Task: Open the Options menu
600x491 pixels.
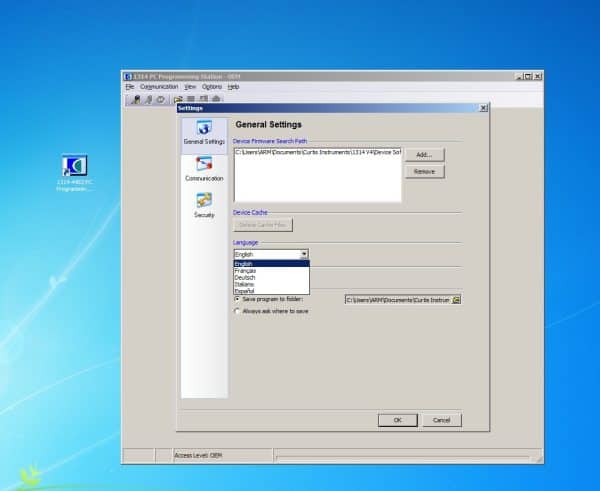Action: 212,87
